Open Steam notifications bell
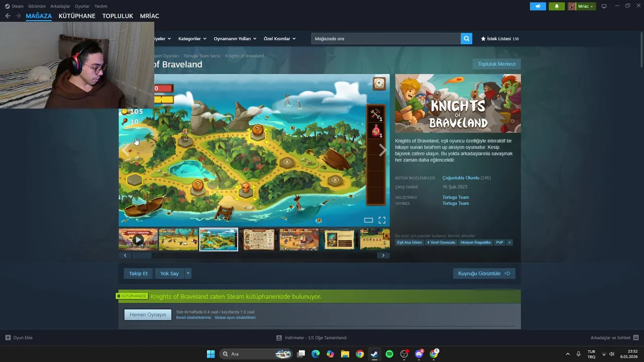Image resolution: width=644 pixels, height=362 pixels. (556, 7)
